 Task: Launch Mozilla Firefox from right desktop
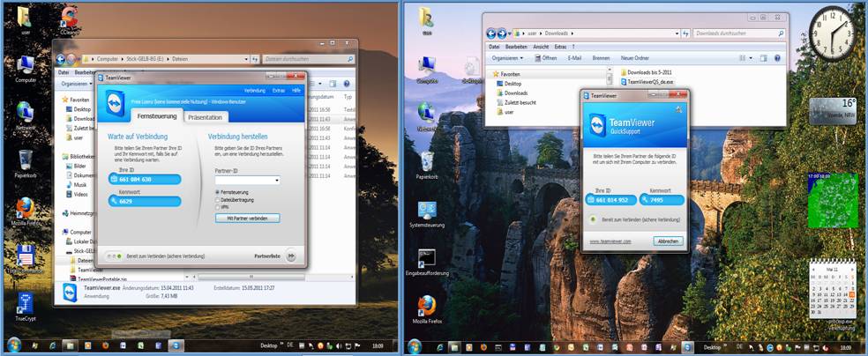pyautogui.click(x=427, y=310)
